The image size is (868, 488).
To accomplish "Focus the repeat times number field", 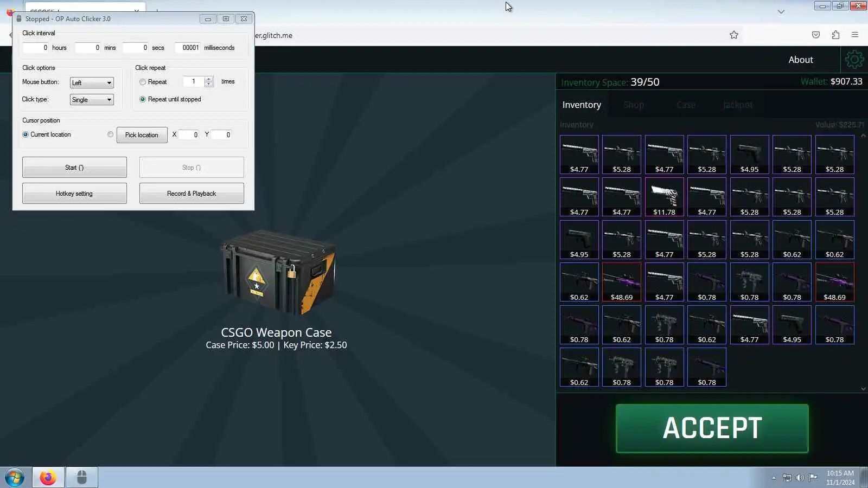I will 194,81.
